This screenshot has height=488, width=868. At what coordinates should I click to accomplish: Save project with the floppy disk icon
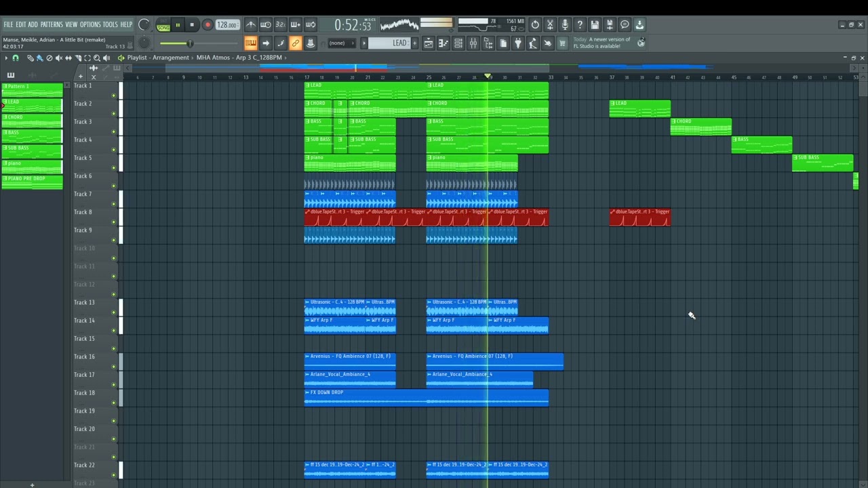(x=595, y=25)
